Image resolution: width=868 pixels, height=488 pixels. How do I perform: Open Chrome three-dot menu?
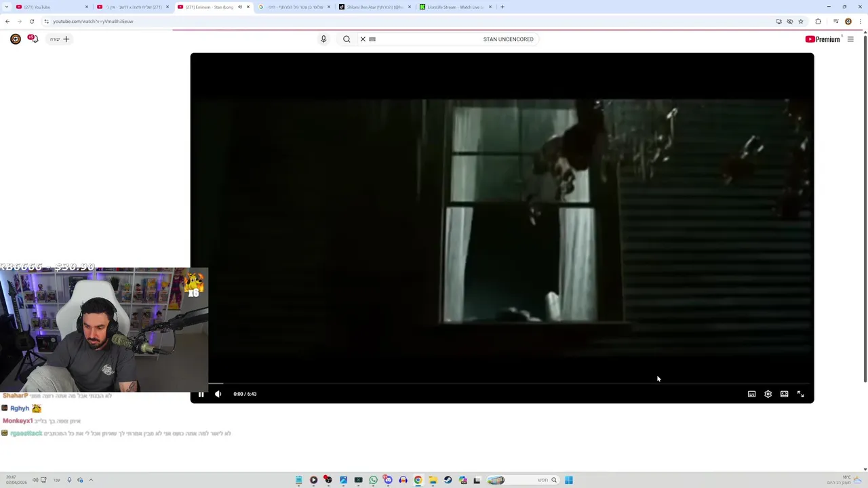(861, 21)
